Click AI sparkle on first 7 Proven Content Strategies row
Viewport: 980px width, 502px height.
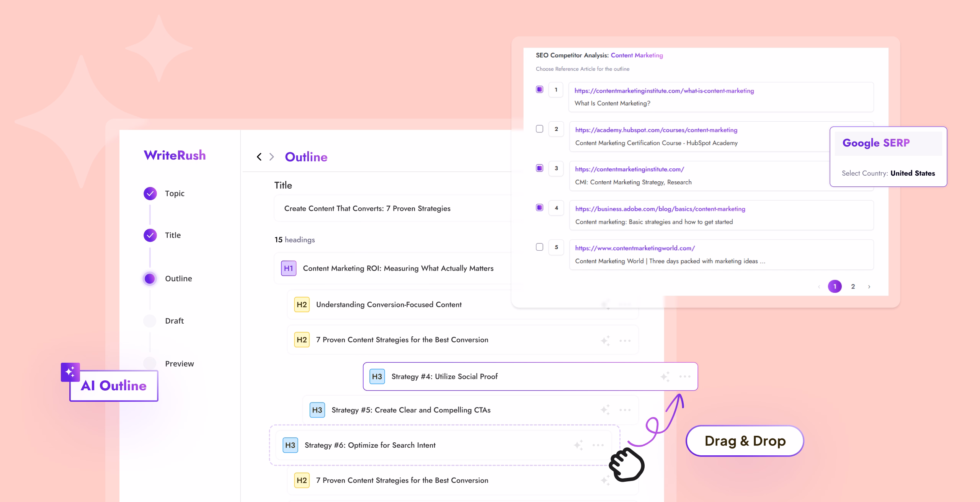tap(605, 340)
